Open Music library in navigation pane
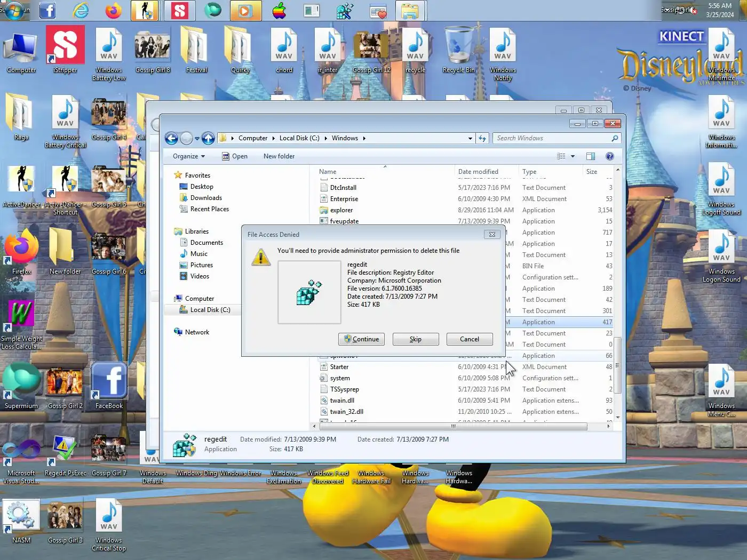Screen dimensions: 747x560 click(198, 254)
